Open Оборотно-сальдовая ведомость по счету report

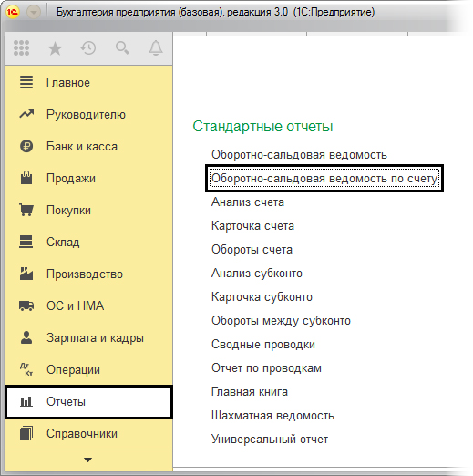click(324, 179)
